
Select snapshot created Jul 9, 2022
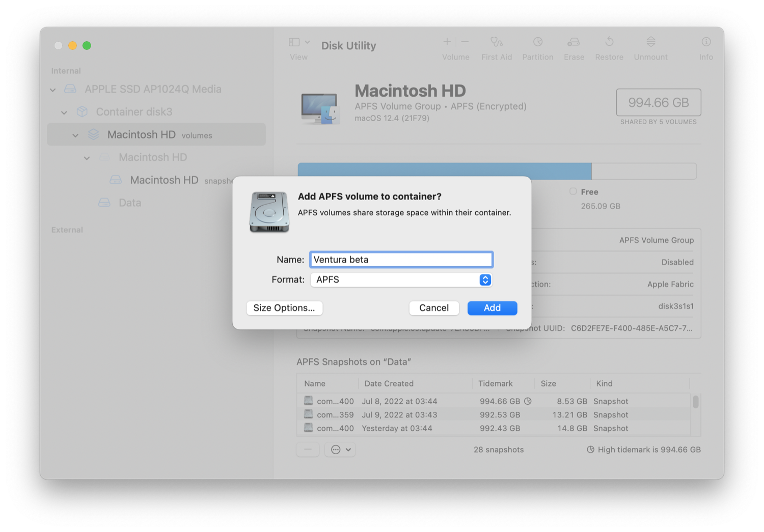pos(494,415)
